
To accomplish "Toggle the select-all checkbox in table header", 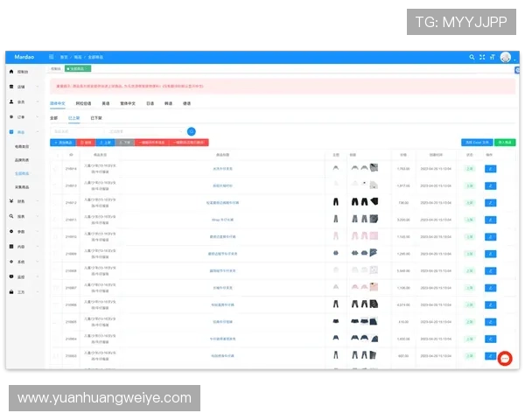I will click(x=56, y=154).
